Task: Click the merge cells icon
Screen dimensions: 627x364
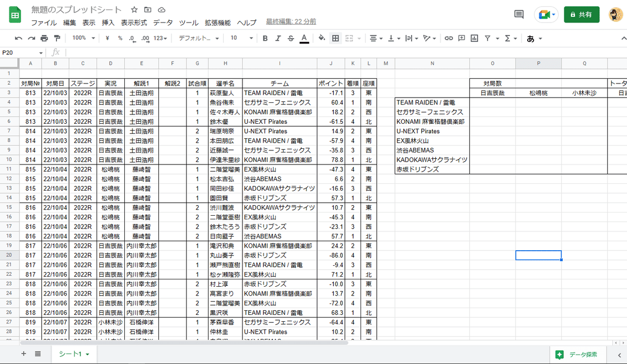Action: 348,38
